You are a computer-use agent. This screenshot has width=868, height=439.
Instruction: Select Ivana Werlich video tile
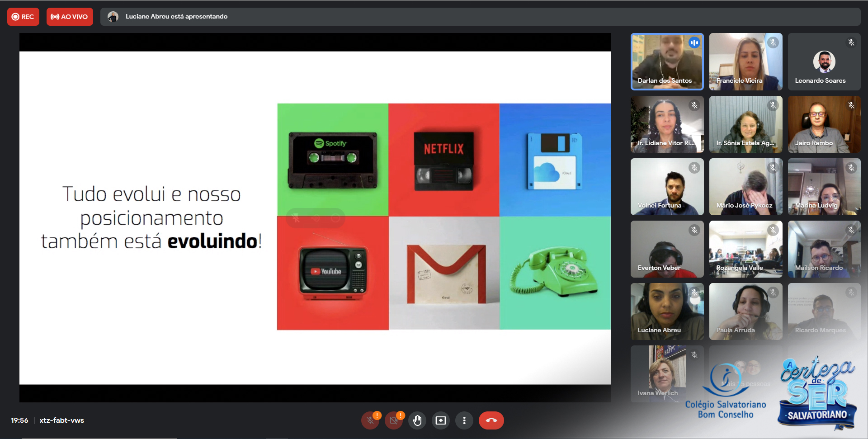click(667, 374)
